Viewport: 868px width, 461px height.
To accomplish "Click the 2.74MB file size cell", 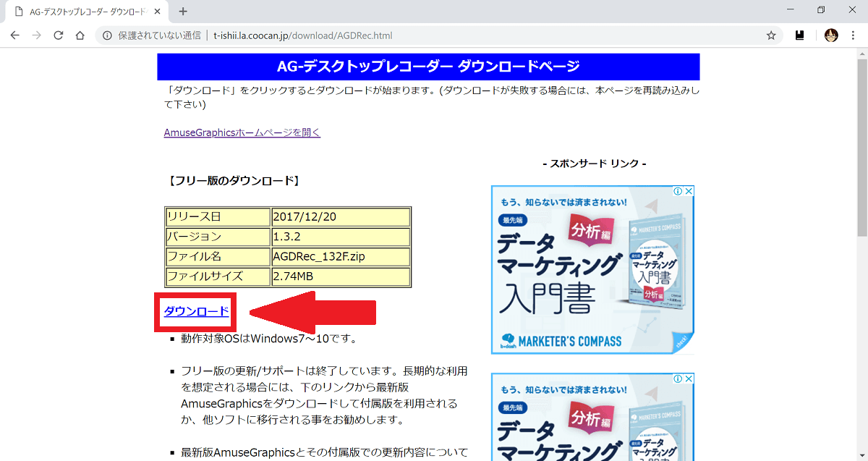I will click(341, 276).
